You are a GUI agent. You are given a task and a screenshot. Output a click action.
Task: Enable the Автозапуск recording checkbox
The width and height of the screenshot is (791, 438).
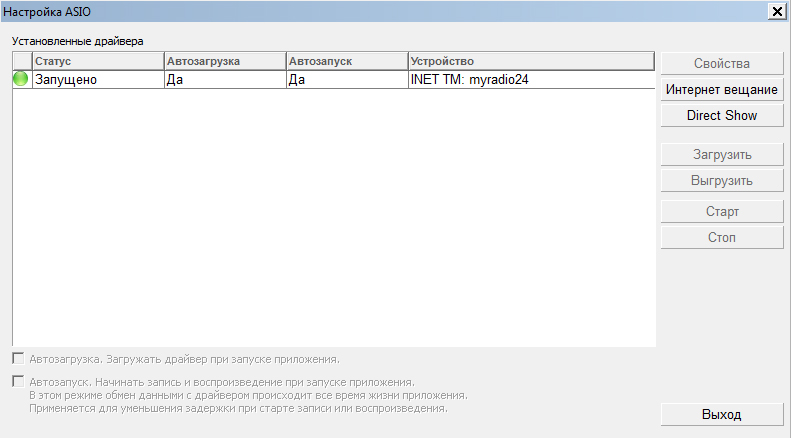tap(18, 382)
